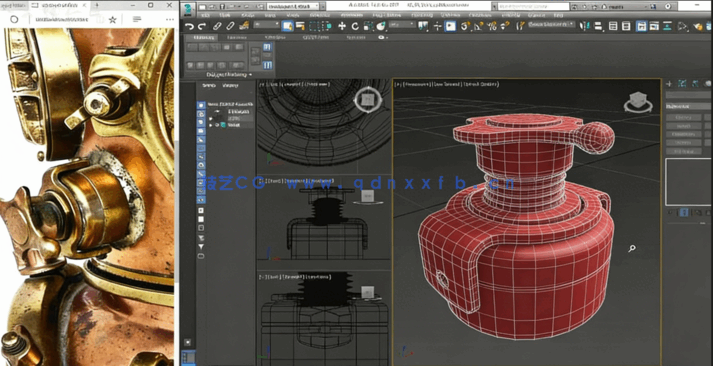
Task: Activate the Select and Link tool
Action: 218,26
